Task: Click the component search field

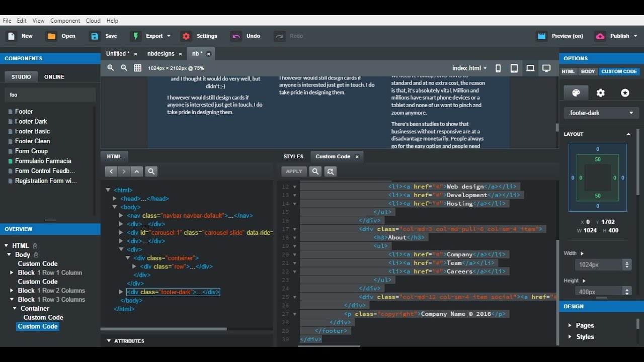Action: (x=50, y=95)
